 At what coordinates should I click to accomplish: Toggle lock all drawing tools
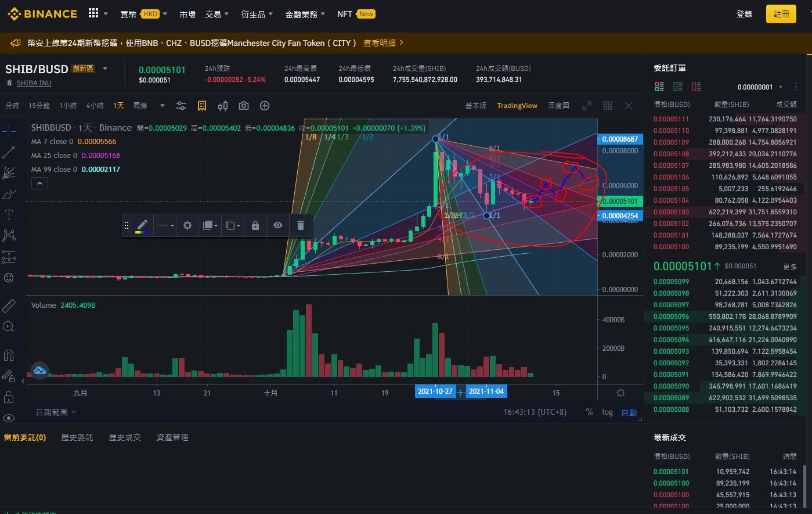coord(9,397)
